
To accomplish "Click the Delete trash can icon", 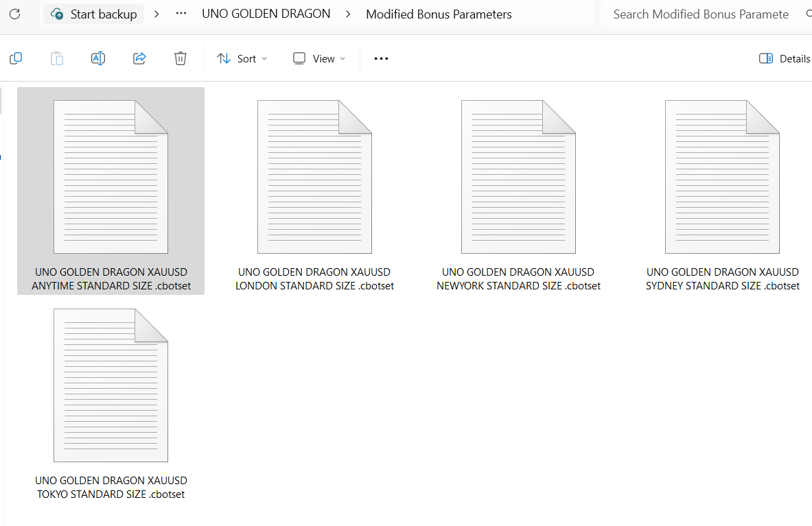I will click(181, 59).
